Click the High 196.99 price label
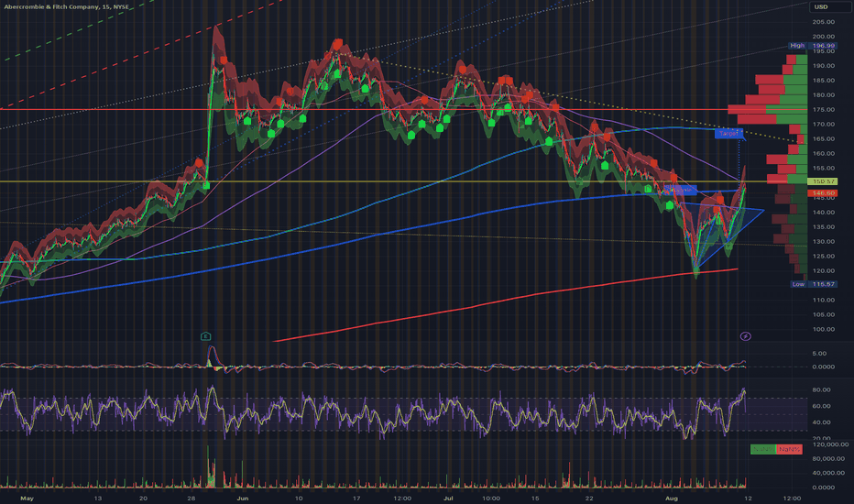Screen dimensions: 854x504 813,46
